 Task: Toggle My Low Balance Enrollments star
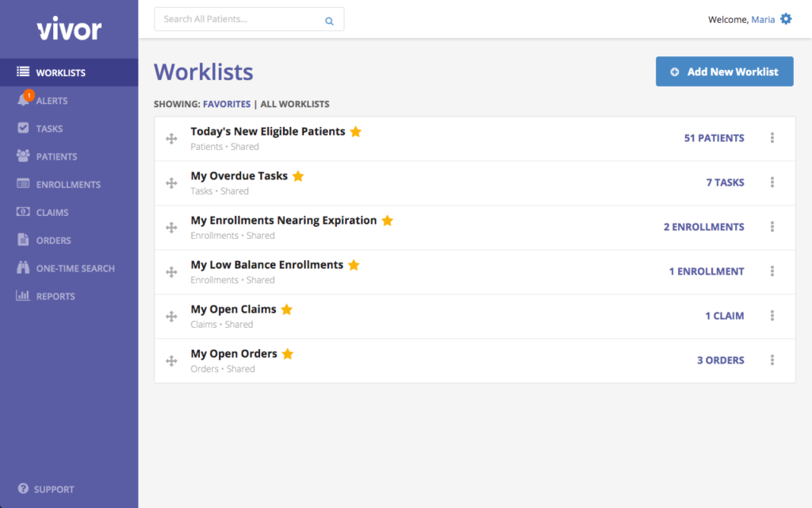click(x=354, y=265)
